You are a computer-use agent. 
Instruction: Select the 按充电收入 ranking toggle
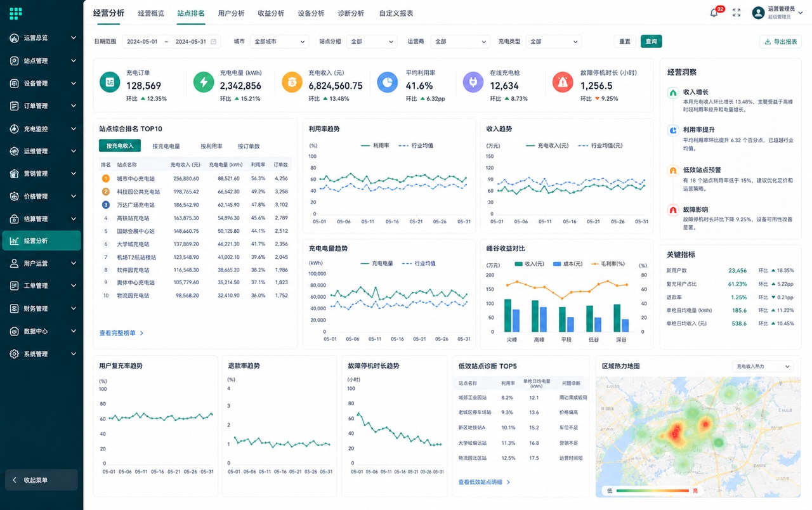tap(120, 146)
